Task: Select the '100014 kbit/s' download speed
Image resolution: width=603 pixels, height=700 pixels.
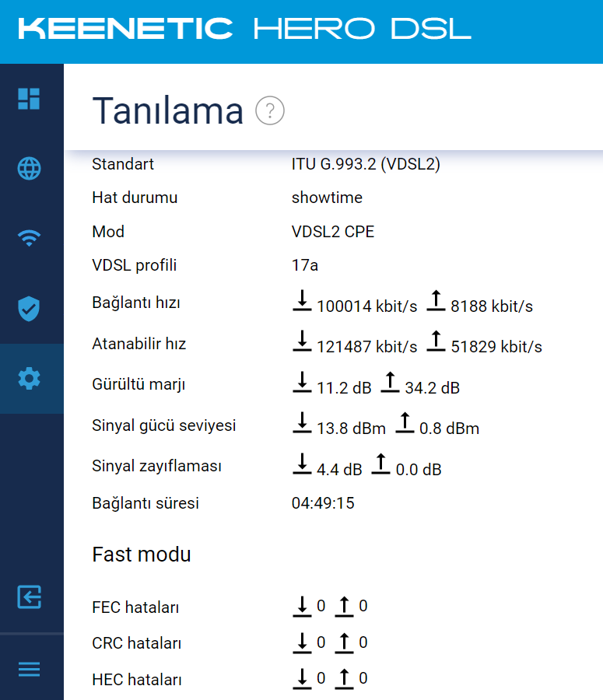Action: pos(366,306)
